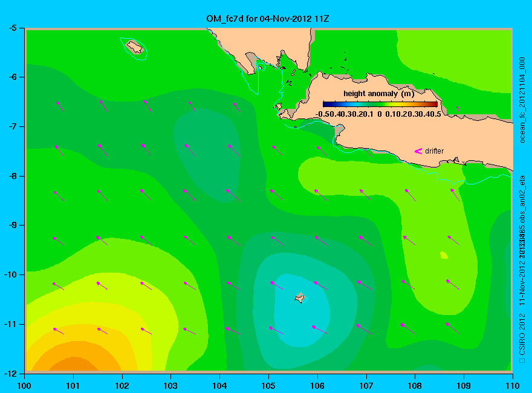
Task: Click the chart title OM_fc7d for 04-Nov-2012 11Z
Action: 267,19
